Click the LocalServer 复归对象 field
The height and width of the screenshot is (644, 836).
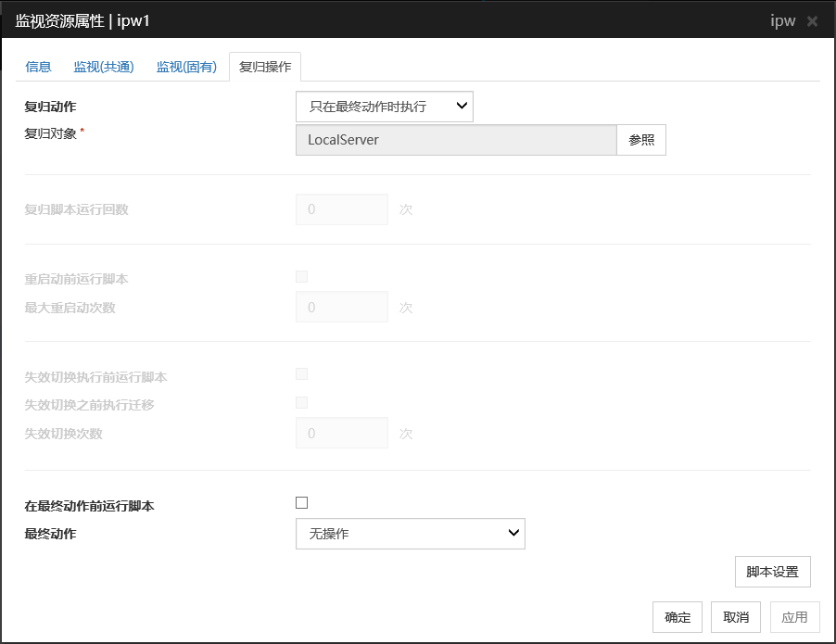point(455,140)
